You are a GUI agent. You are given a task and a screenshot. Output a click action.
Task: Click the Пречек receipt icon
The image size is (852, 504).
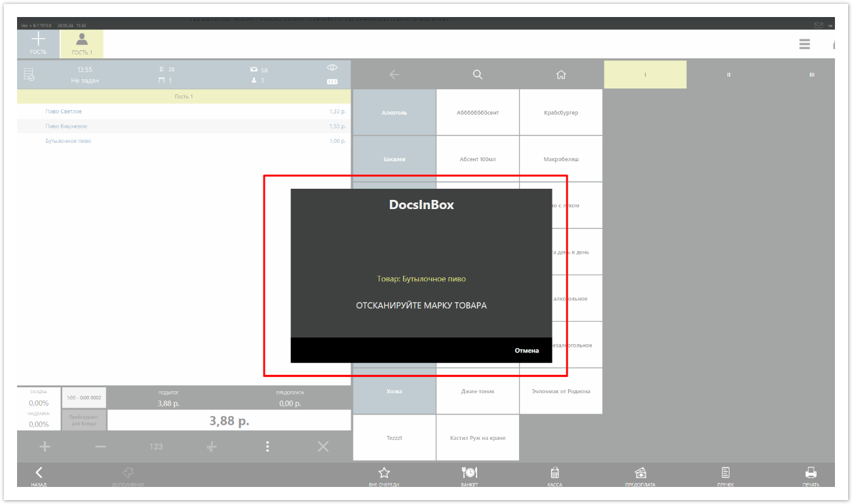pyautogui.click(x=726, y=475)
